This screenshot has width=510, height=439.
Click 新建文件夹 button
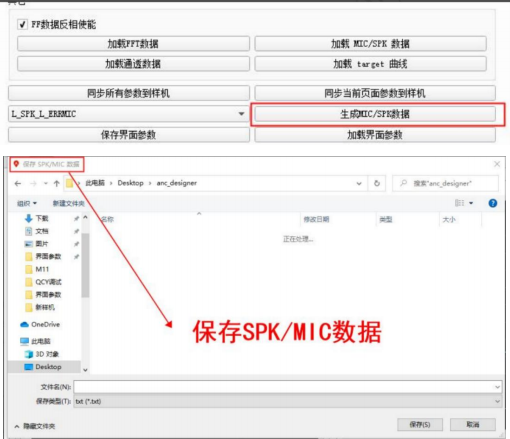tap(69, 203)
